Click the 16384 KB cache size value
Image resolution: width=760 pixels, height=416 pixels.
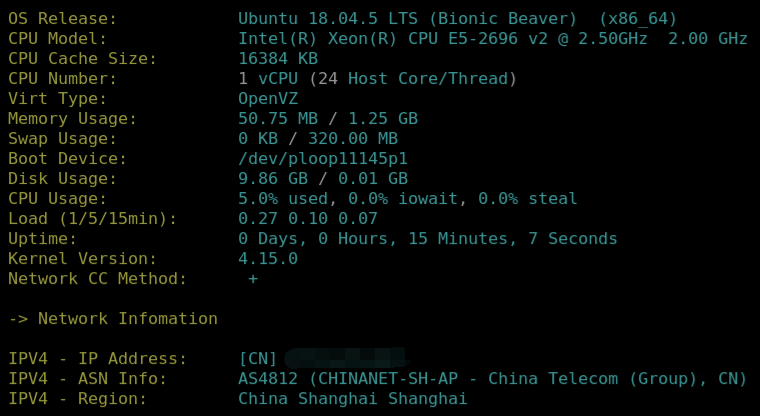[277, 58]
